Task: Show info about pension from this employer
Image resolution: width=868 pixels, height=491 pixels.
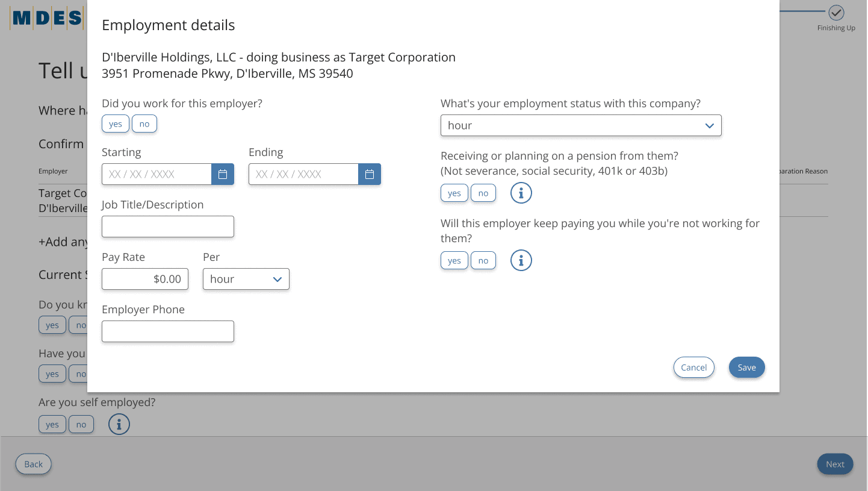Action: (x=521, y=193)
